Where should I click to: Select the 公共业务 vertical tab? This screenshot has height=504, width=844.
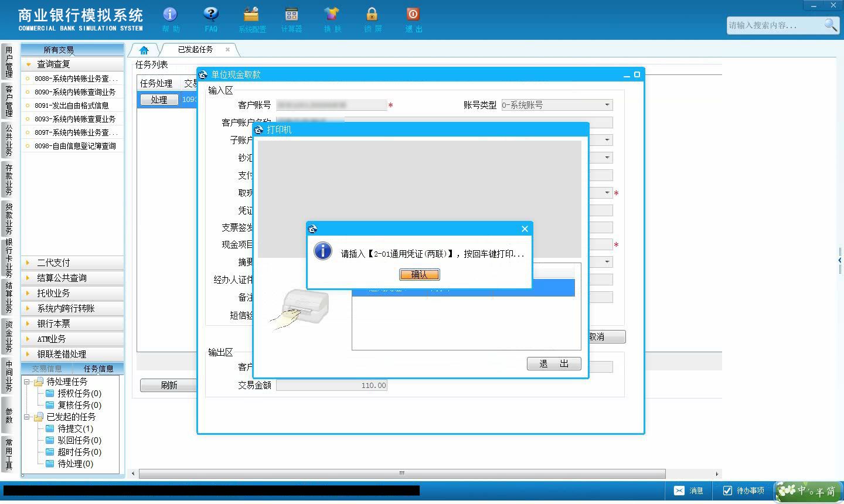click(x=9, y=140)
